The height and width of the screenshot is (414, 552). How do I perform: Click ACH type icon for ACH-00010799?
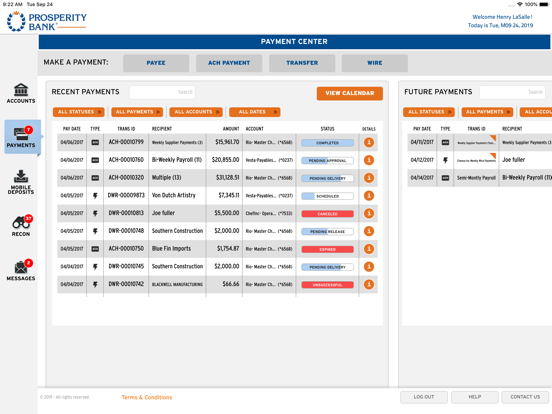coord(95,143)
